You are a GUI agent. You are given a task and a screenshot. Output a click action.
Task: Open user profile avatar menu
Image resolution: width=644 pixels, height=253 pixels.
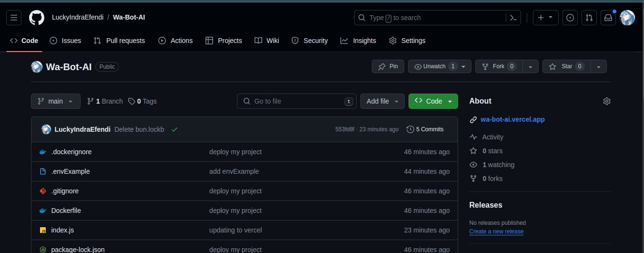[x=627, y=18]
